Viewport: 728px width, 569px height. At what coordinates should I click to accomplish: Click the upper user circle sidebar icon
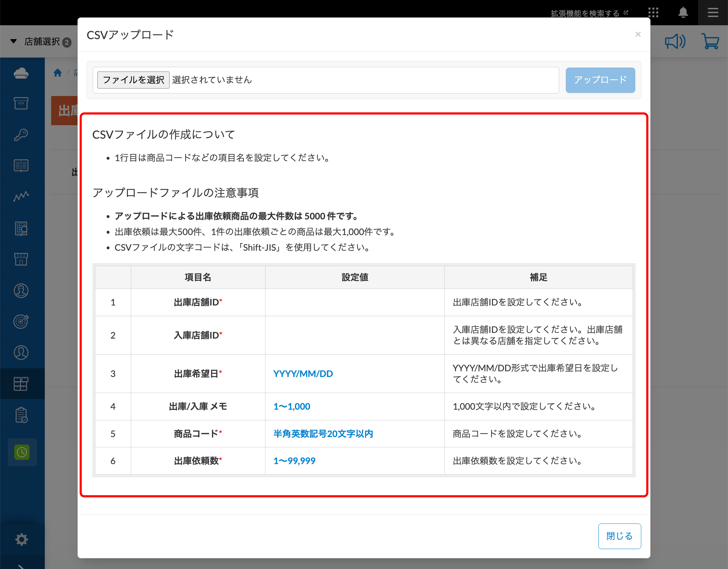coord(21,291)
